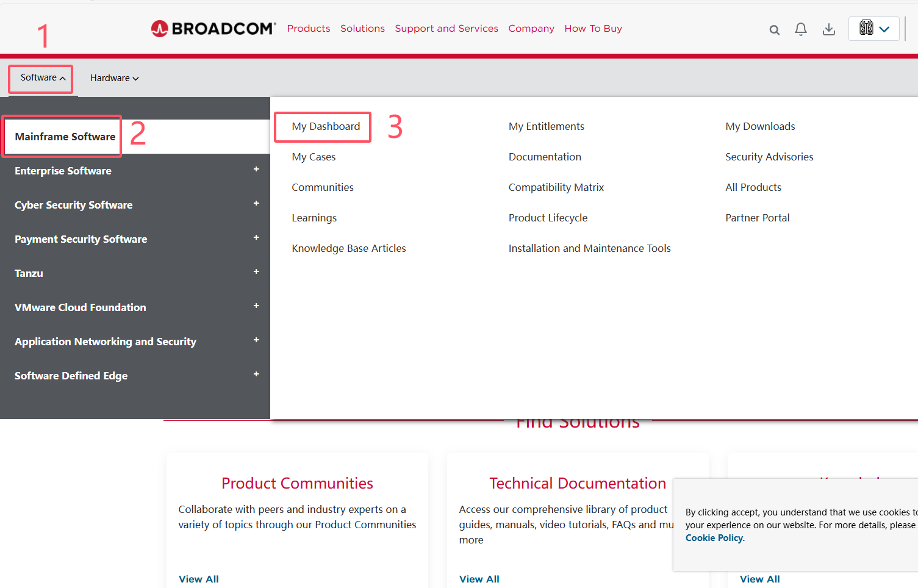Select Tanzu category label

29,273
